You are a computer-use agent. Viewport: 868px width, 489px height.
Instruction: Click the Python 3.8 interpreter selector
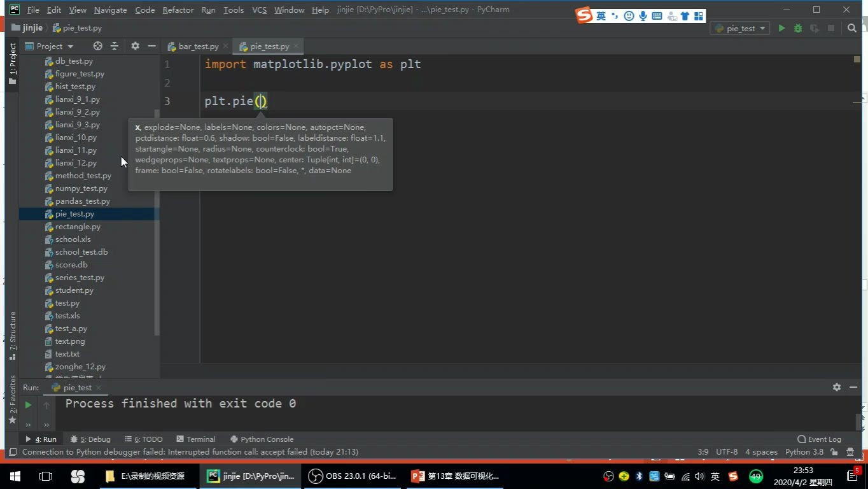[x=804, y=452]
